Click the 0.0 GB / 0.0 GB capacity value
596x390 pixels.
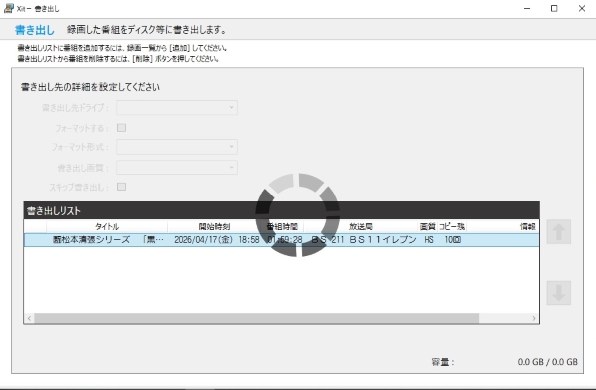click(x=547, y=362)
